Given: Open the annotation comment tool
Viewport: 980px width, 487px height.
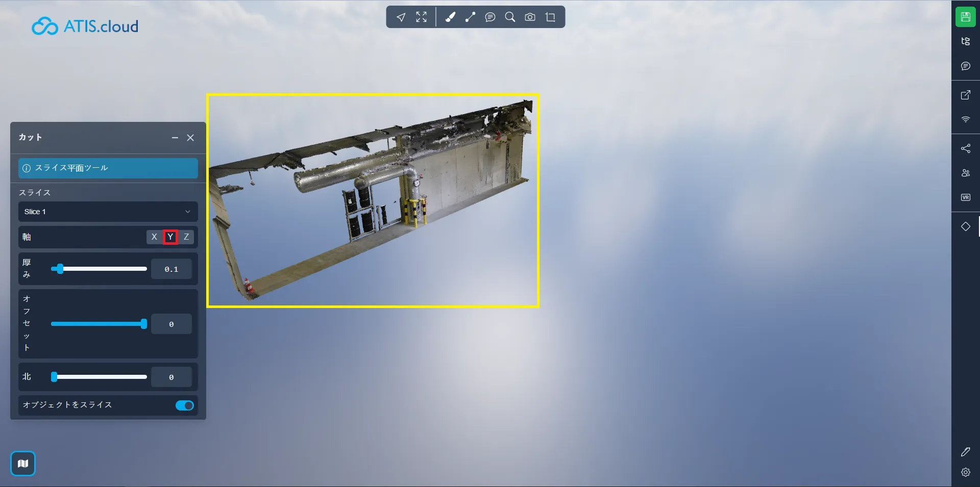Looking at the screenshot, I should click(490, 17).
